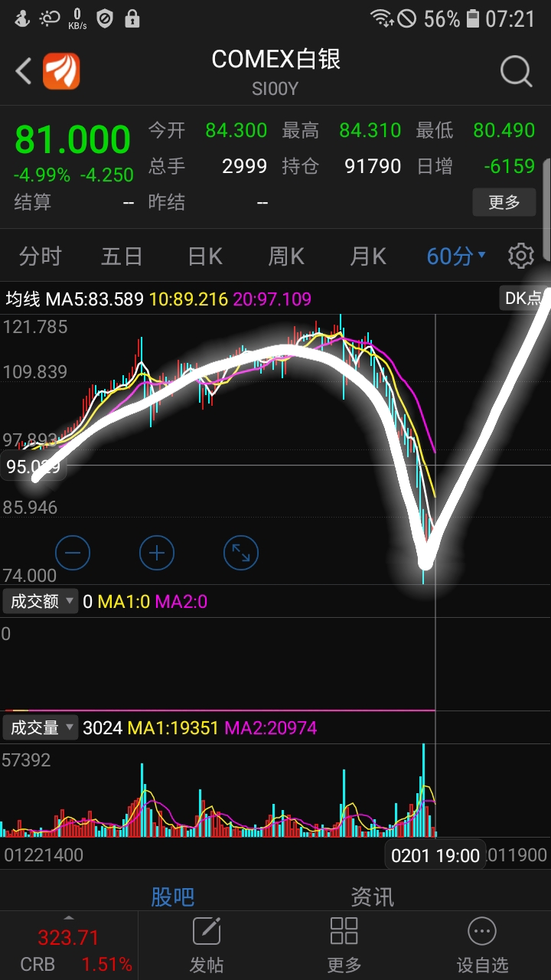
Task: Tap the SI00Y symbol code
Action: click(275, 90)
